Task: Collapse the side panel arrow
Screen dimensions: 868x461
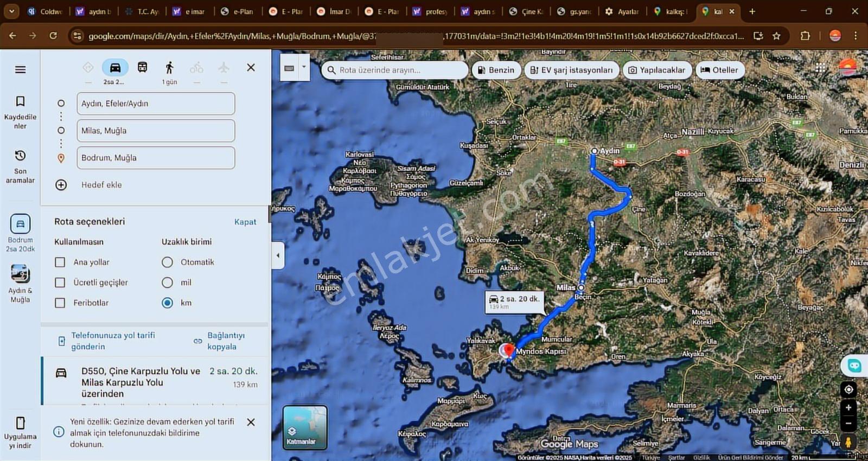Action: [278, 255]
